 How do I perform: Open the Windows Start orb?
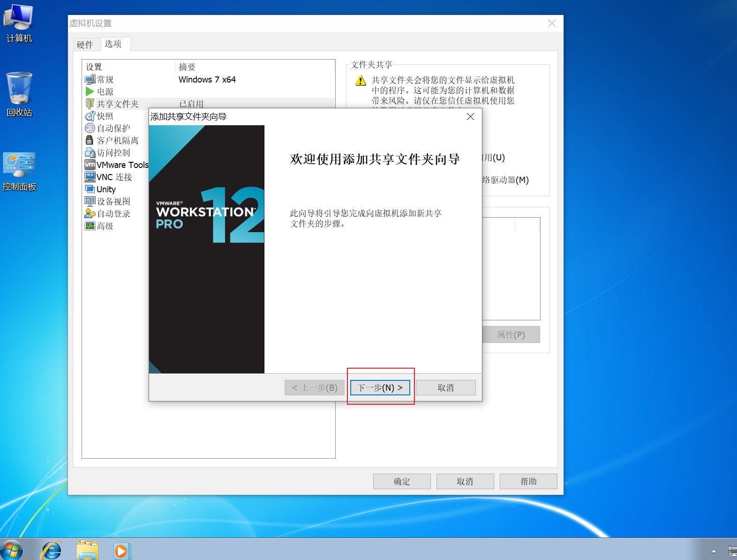click(12, 550)
